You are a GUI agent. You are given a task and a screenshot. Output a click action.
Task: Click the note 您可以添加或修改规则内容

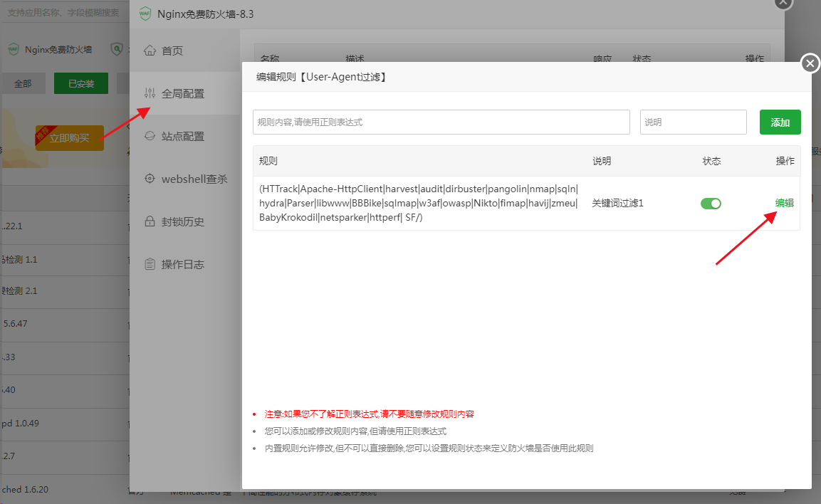[x=355, y=431]
